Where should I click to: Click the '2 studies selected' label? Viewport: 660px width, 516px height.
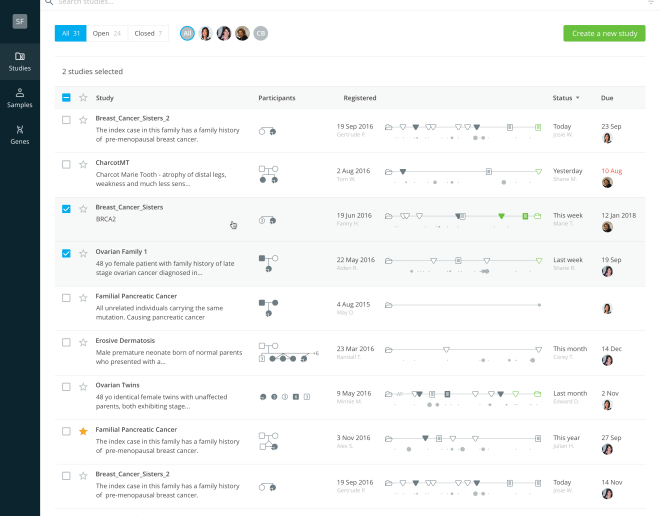(93, 72)
